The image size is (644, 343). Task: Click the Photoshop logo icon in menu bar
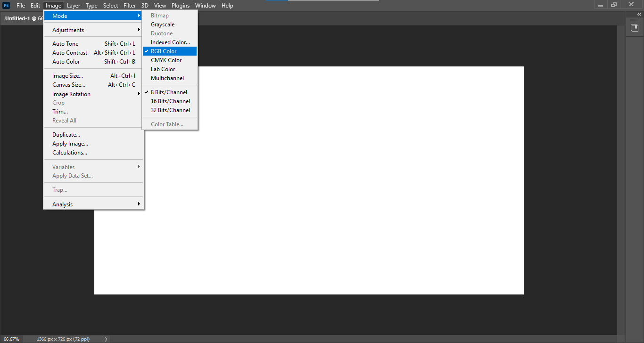(x=6, y=6)
